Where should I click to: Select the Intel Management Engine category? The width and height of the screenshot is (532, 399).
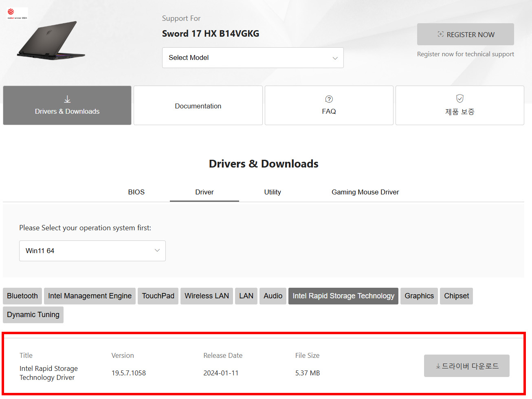tap(90, 296)
